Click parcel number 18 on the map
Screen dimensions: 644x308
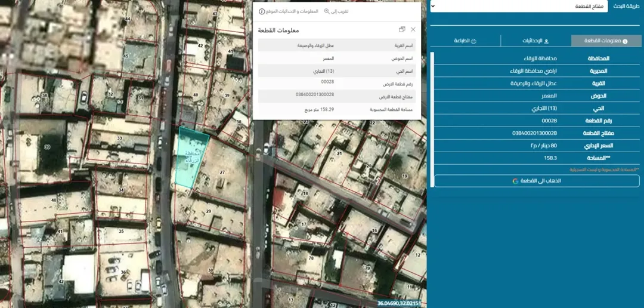tap(305, 193)
